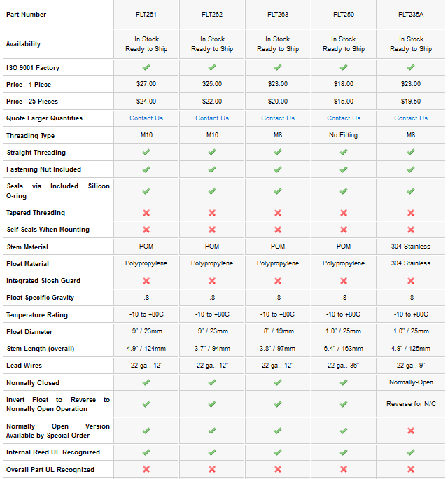Click red X for FLT235A Normally Open Version
The width and height of the screenshot is (448, 479).
point(411,431)
